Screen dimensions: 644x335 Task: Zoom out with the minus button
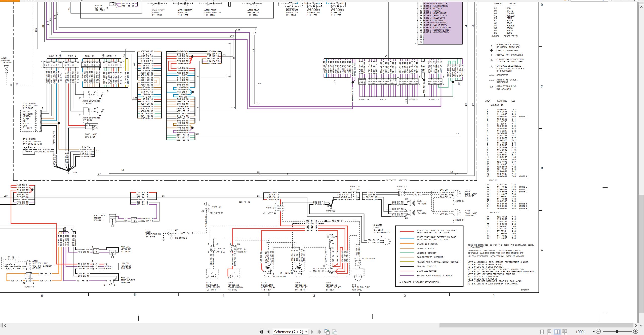(x=598, y=331)
